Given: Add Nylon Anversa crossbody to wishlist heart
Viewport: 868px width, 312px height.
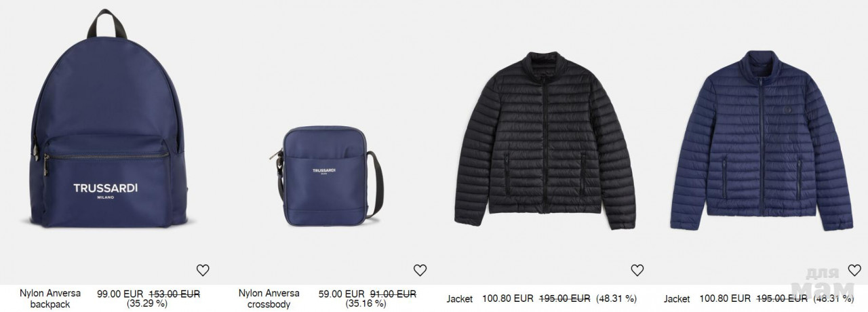Looking at the screenshot, I should (420, 270).
